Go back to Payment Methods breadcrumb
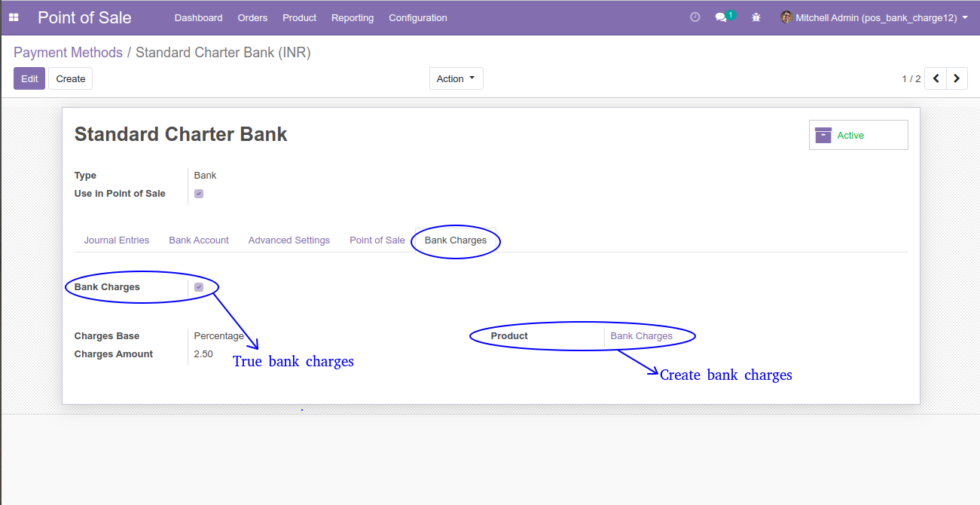 tap(68, 53)
